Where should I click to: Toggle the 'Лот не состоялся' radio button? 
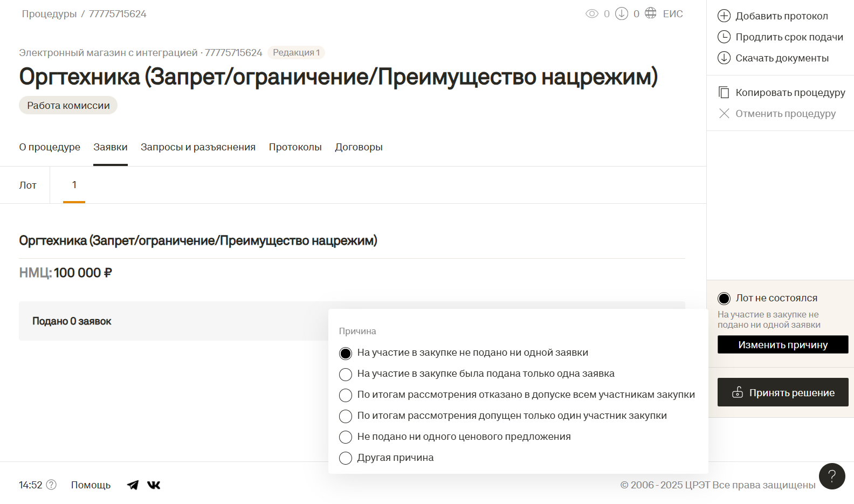[724, 298]
